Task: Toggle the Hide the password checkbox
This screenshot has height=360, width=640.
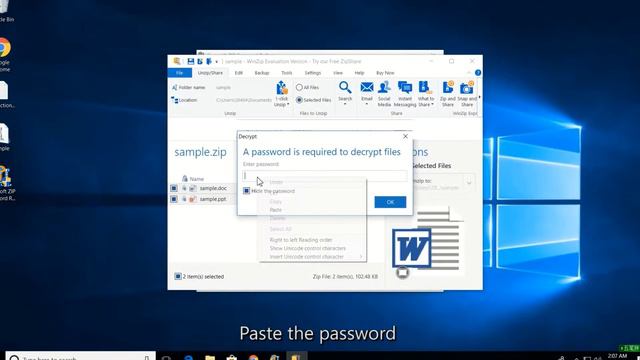Action: click(x=247, y=191)
